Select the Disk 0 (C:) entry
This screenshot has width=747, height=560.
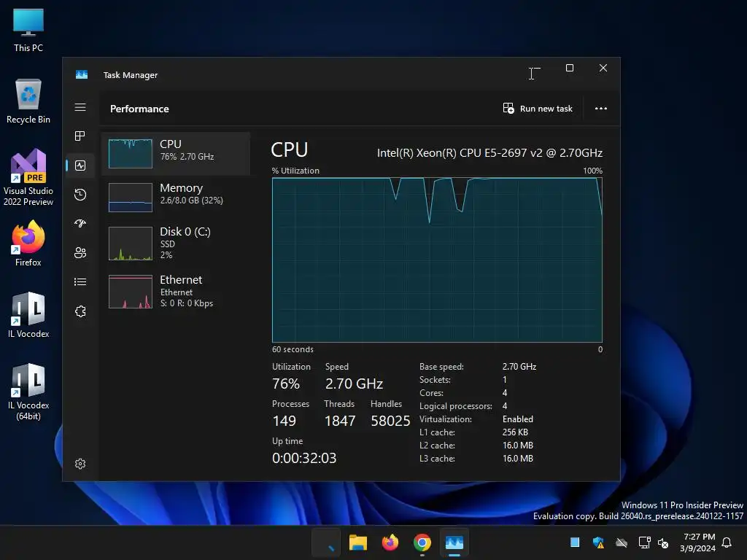176,243
